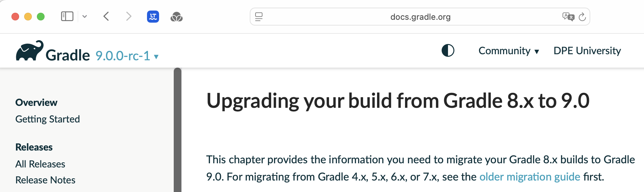Viewport: 644px width, 192px height.
Task: Expand the Community menu
Action: point(508,51)
